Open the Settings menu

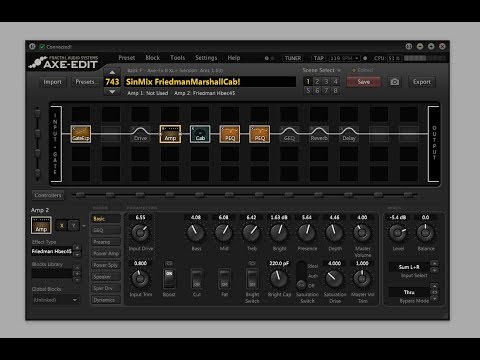pyautogui.click(x=206, y=58)
